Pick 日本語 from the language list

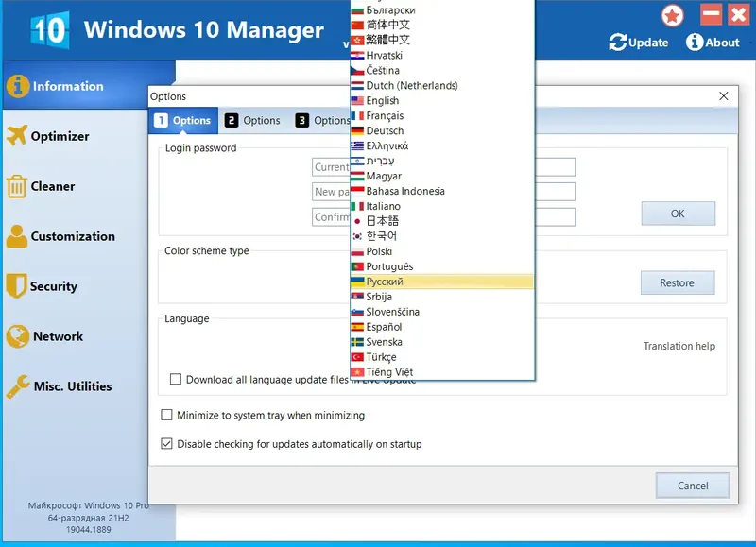[x=383, y=221]
